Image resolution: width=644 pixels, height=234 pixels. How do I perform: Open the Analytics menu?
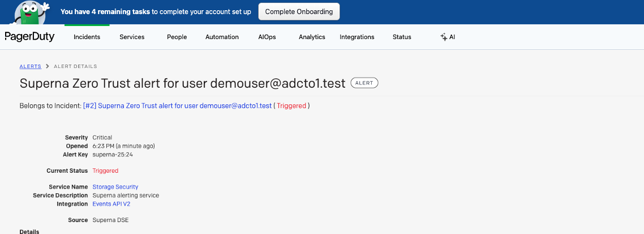(312, 37)
